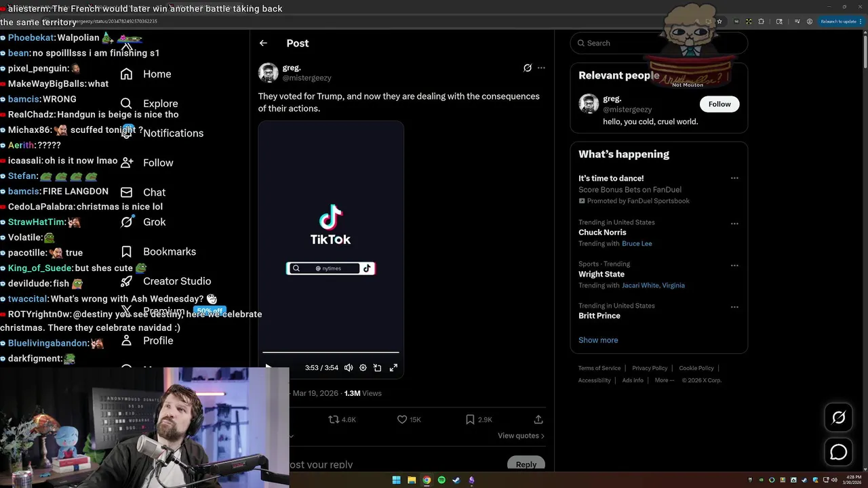Viewport: 868px width, 488px height.
Task: Seek on the video progress bar
Action: 331,352
